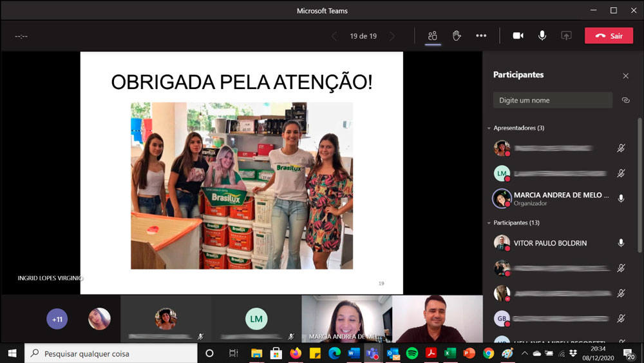
Task: Open Paint from the taskbar
Action: point(507,353)
